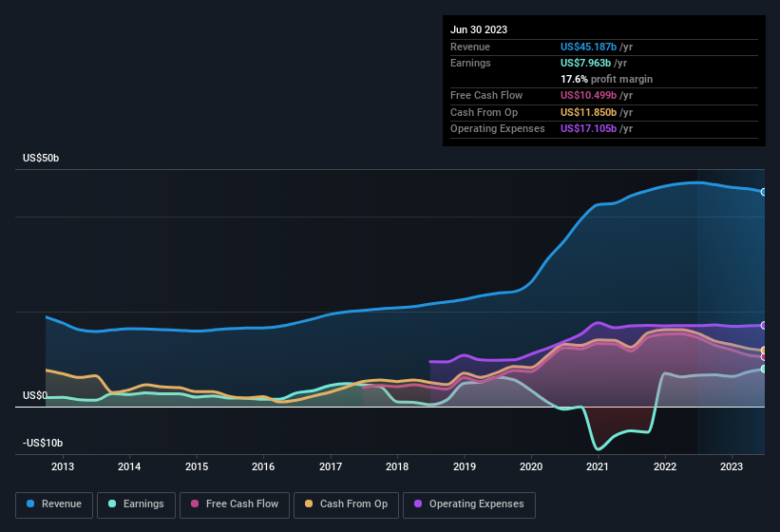This screenshot has height=532, width=780.
Task: Click the US$10.499b free cash flow value
Action: coord(588,95)
